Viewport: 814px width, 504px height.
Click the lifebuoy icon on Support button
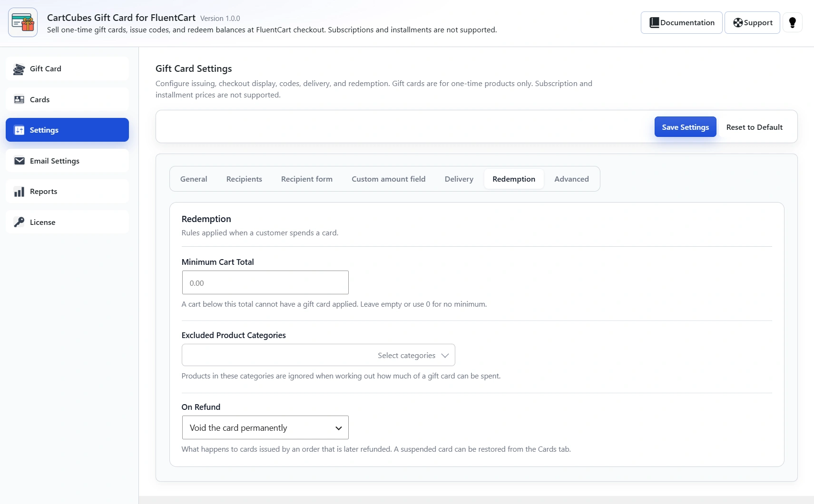coord(738,22)
